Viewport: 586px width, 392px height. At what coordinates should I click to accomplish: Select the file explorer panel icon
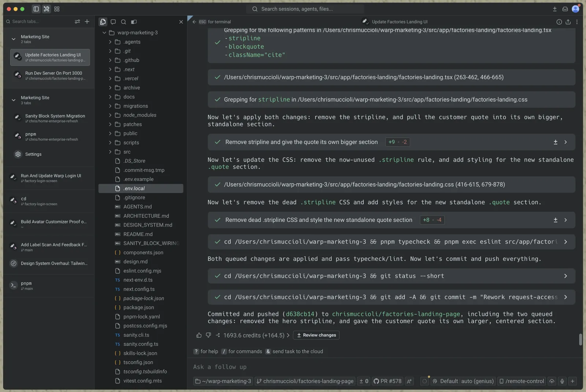[103, 22]
